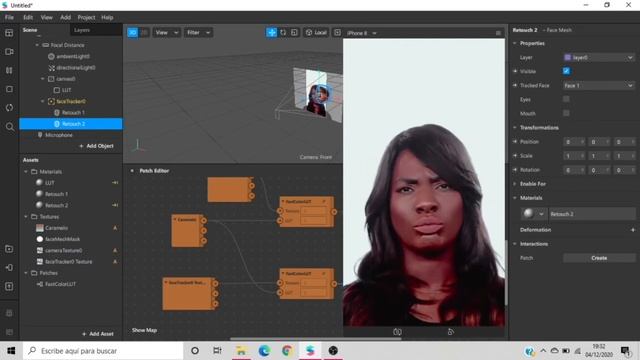Image resolution: width=640 pixels, height=360 pixels.
Task: Click Create patch button under Interactions
Action: 599,258
